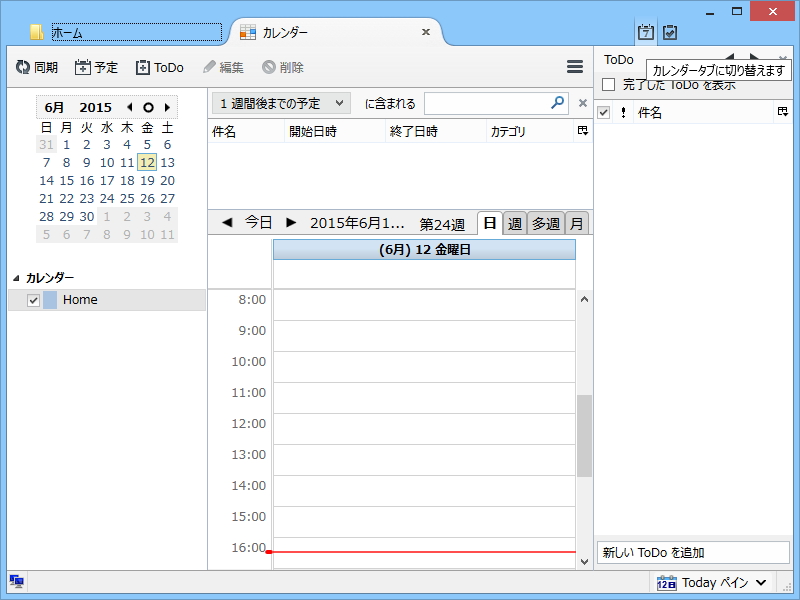Click the 今日 today button
The width and height of the screenshot is (800, 600).
coord(259,222)
